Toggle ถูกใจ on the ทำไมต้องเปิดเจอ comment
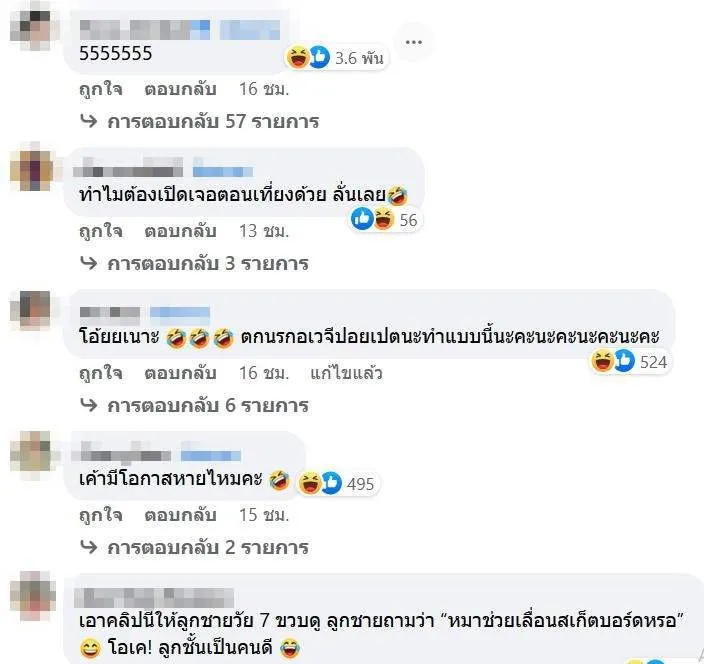The height and width of the screenshot is (664, 704). (x=101, y=231)
